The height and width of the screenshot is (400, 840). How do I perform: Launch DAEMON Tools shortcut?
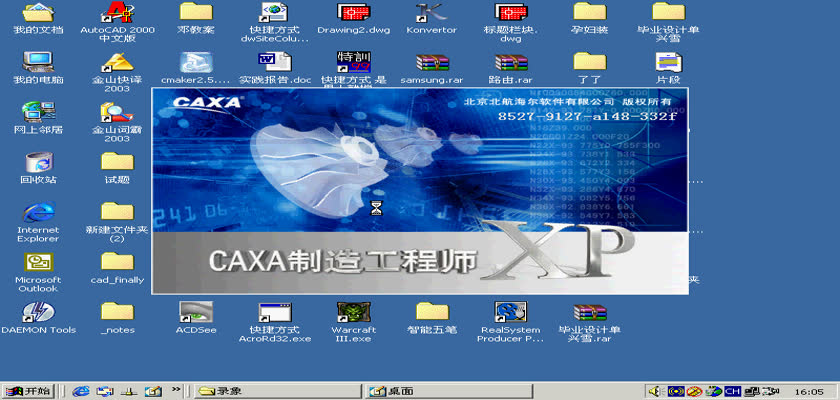coord(38,318)
